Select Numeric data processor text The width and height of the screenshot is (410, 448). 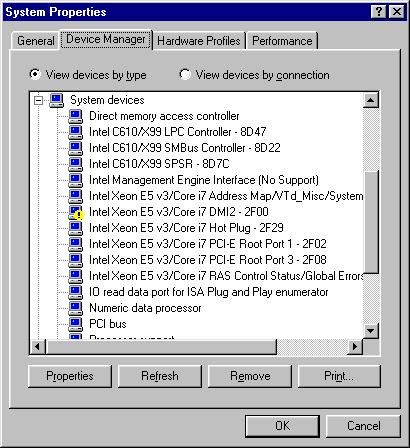click(145, 308)
